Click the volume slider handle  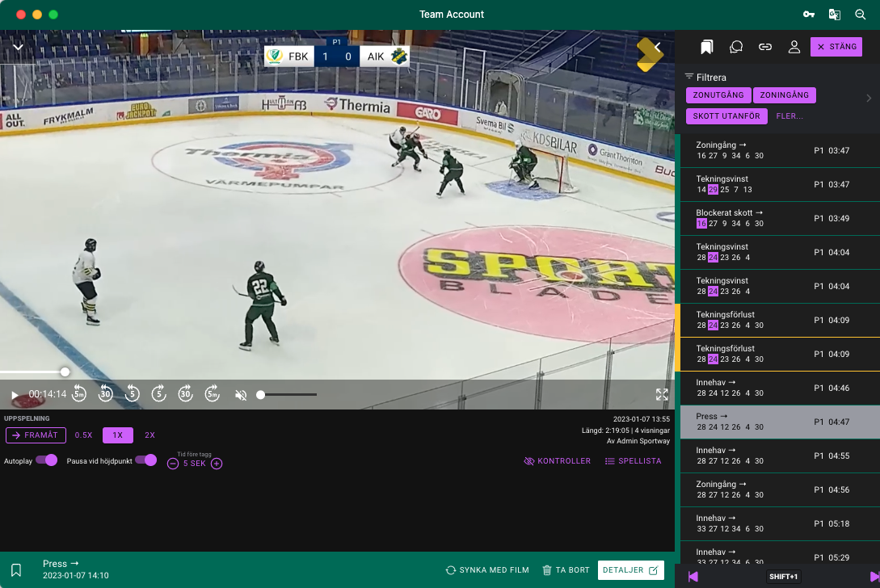[260, 395]
